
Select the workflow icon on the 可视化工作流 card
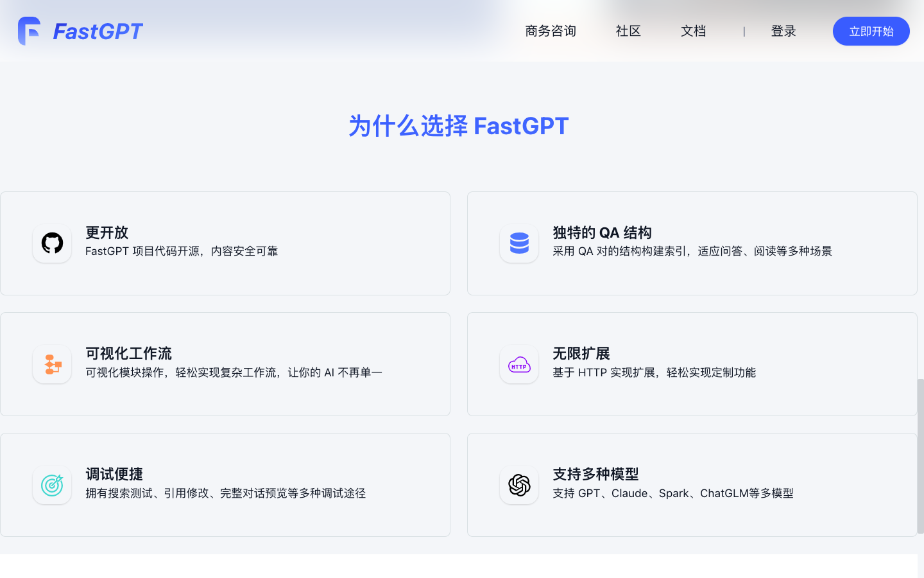51,364
